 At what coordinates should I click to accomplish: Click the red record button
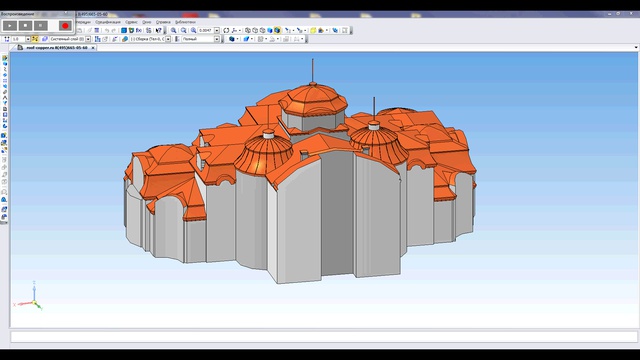click(x=65, y=26)
